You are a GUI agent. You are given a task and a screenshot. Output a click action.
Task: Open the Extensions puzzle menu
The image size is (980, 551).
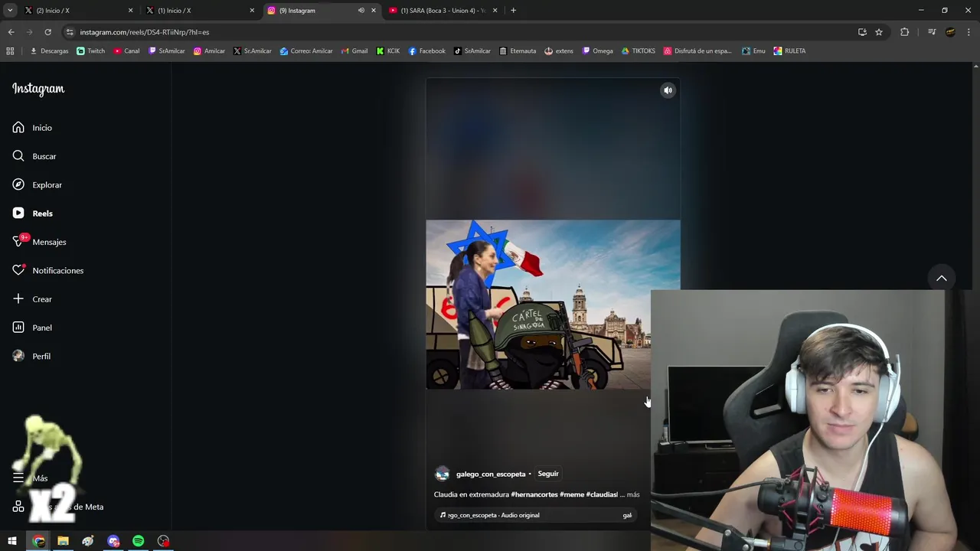click(x=904, y=32)
